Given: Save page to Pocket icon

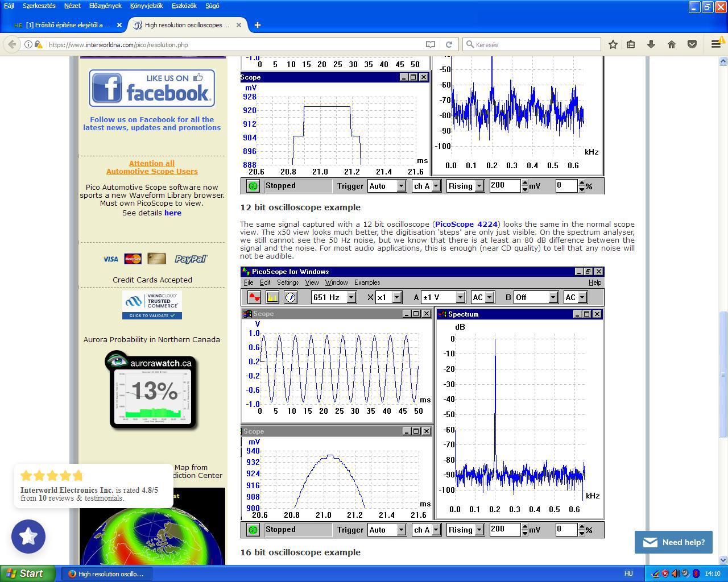Looking at the screenshot, I should click(692, 44).
